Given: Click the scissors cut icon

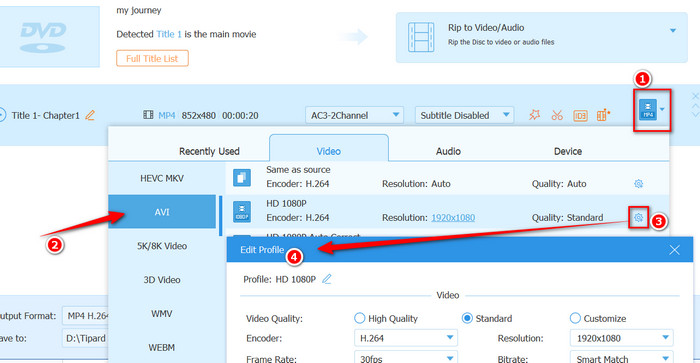Looking at the screenshot, I should click(x=557, y=115).
